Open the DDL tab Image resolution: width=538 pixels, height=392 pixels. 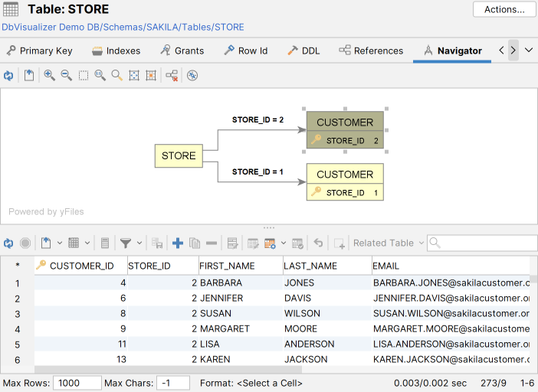coord(303,51)
